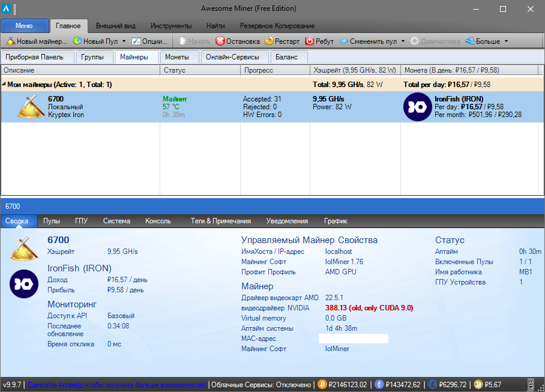The height and width of the screenshot is (392, 545).
Task: Open the ГПУ detail tab
Action: (82, 221)
